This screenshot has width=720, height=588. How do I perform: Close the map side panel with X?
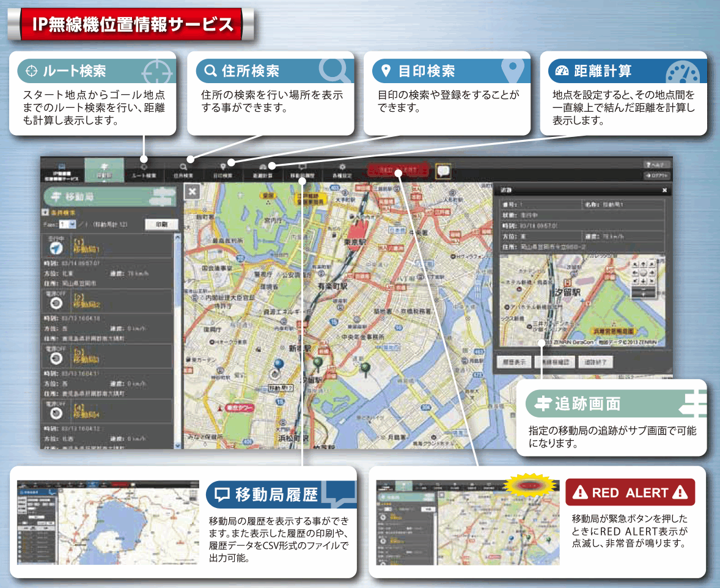tap(193, 191)
